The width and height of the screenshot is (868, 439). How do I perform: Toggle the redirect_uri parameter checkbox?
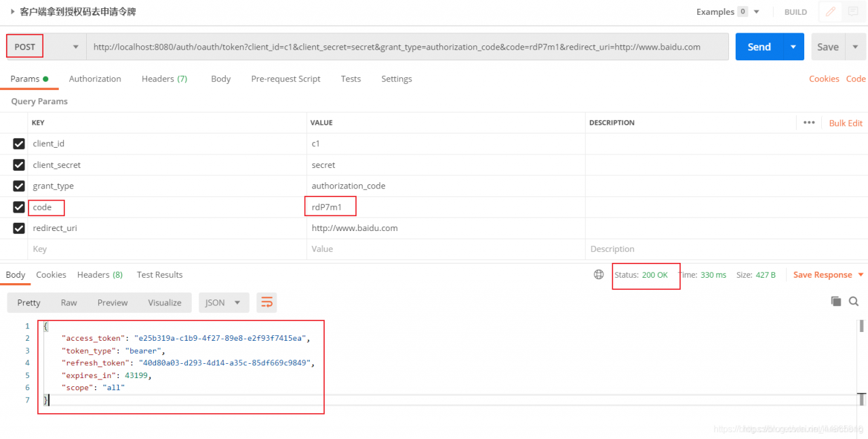click(x=19, y=228)
